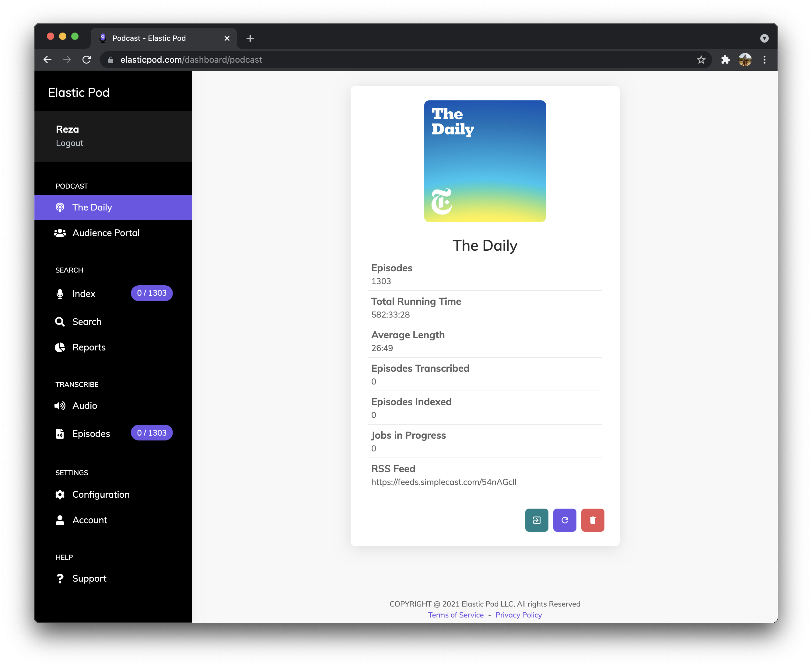Select The Daily in the sidebar

[x=113, y=207]
